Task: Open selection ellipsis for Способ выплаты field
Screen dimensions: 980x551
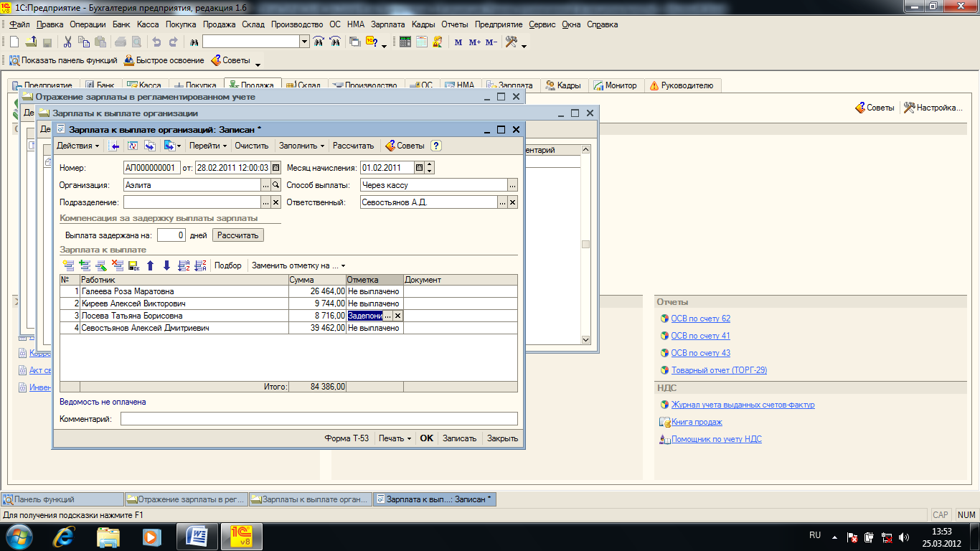Action: [x=512, y=185]
